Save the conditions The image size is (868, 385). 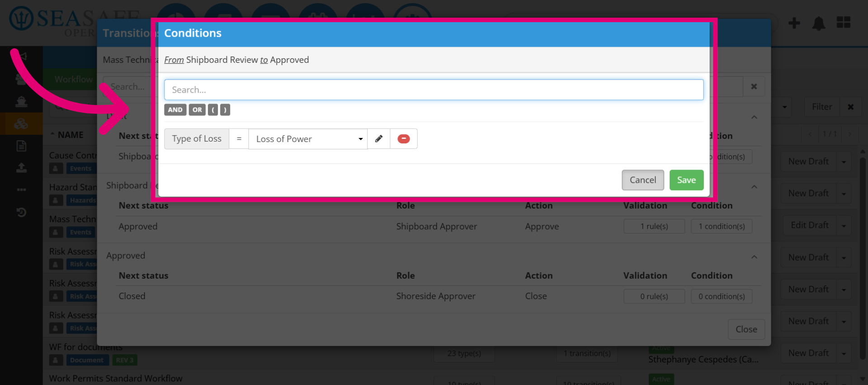click(686, 180)
